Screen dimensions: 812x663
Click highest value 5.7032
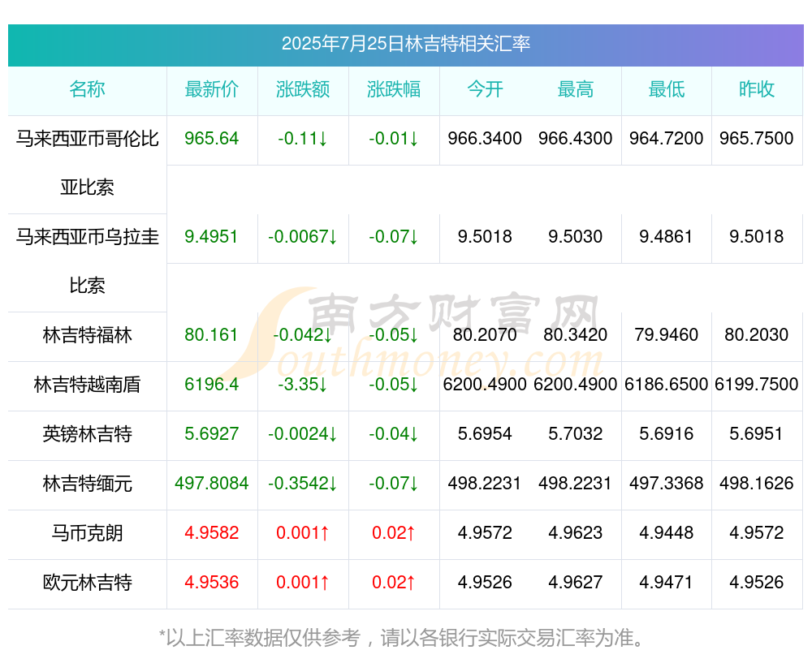tap(576, 433)
